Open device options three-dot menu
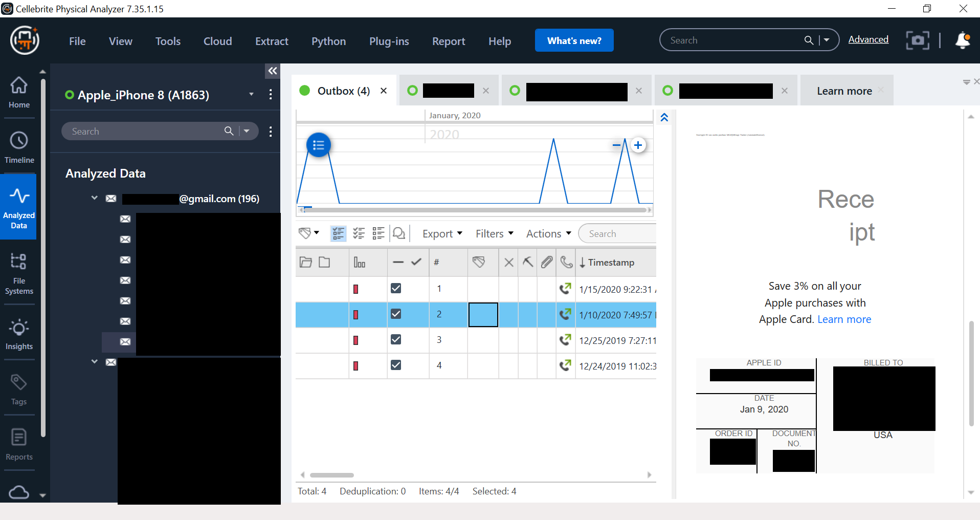This screenshot has height=520, width=980. pos(271,94)
